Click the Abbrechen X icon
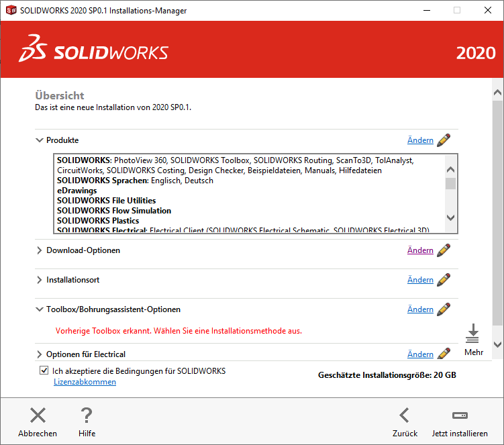Image resolution: width=504 pixels, height=445 pixels. pyautogui.click(x=38, y=415)
